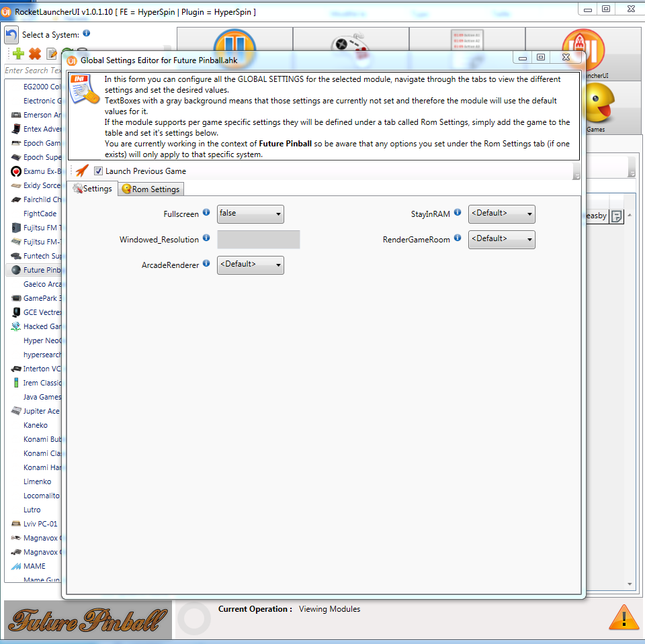Viewport: 645px width, 644px height.
Task: Click the info icon next to Fullscreen
Action: coord(206,213)
